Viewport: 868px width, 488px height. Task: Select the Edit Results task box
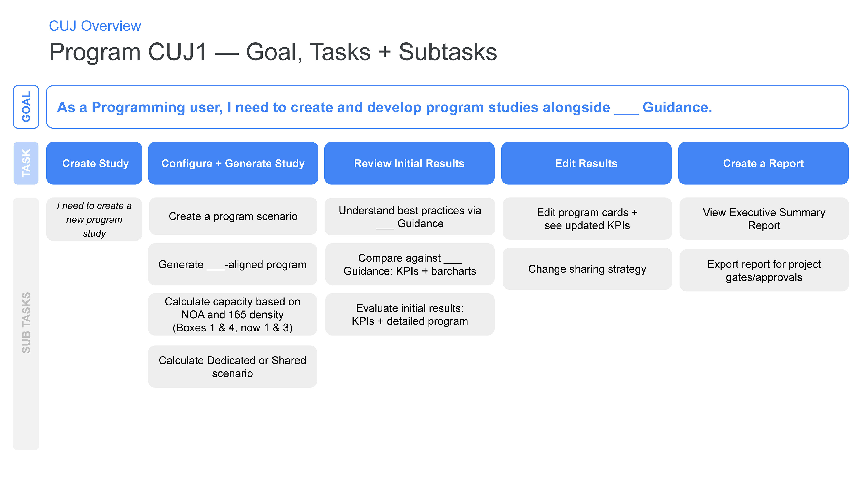coord(586,163)
